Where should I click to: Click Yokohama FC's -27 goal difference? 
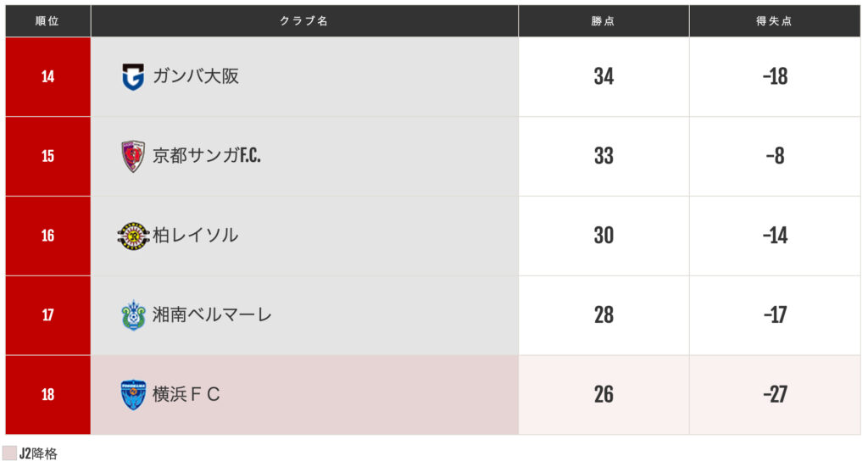click(775, 395)
